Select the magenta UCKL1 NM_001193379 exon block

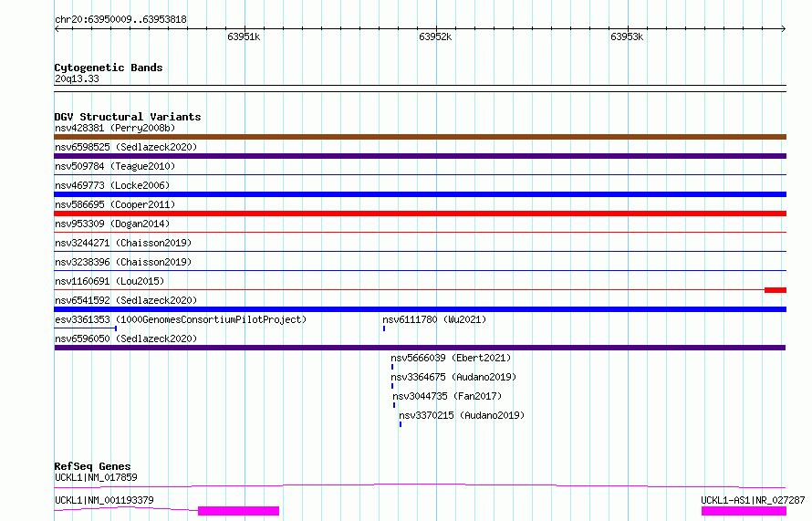click(x=239, y=511)
